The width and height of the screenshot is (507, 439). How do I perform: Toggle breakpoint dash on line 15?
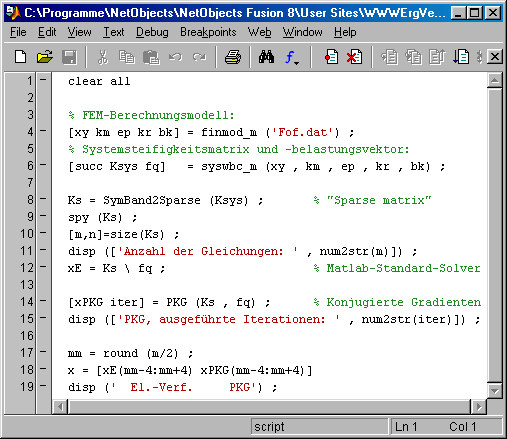coord(43,318)
